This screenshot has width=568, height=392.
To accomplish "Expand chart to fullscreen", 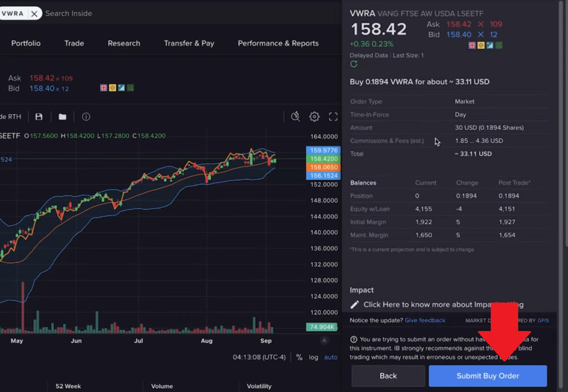I will [333, 116].
